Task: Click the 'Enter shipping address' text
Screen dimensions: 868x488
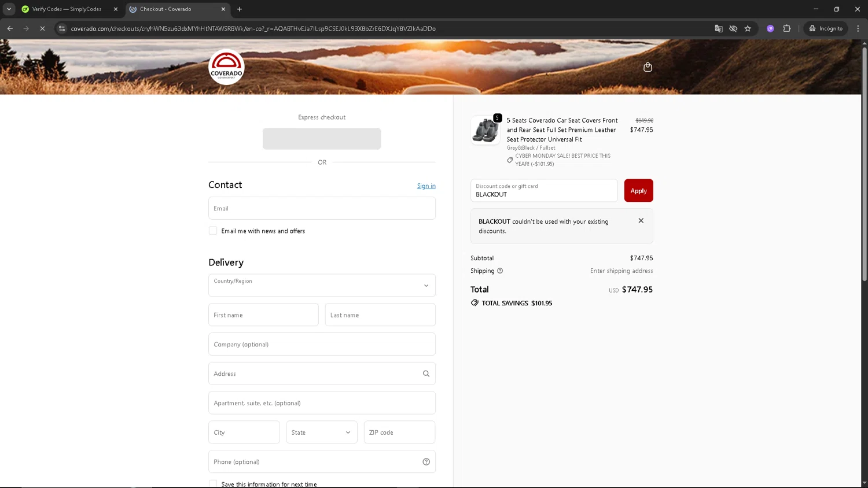Action: click(x=621, y=271)
